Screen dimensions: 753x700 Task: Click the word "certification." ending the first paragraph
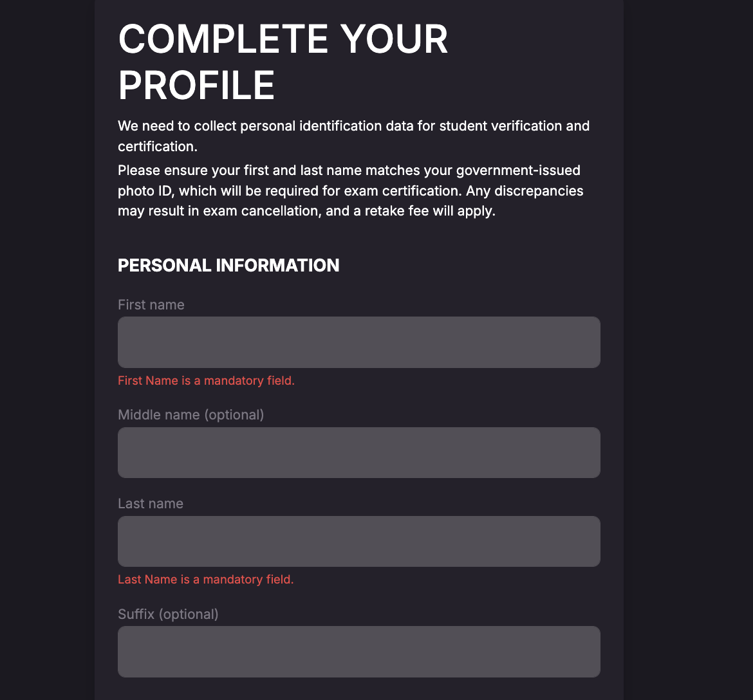click(158, 147)
